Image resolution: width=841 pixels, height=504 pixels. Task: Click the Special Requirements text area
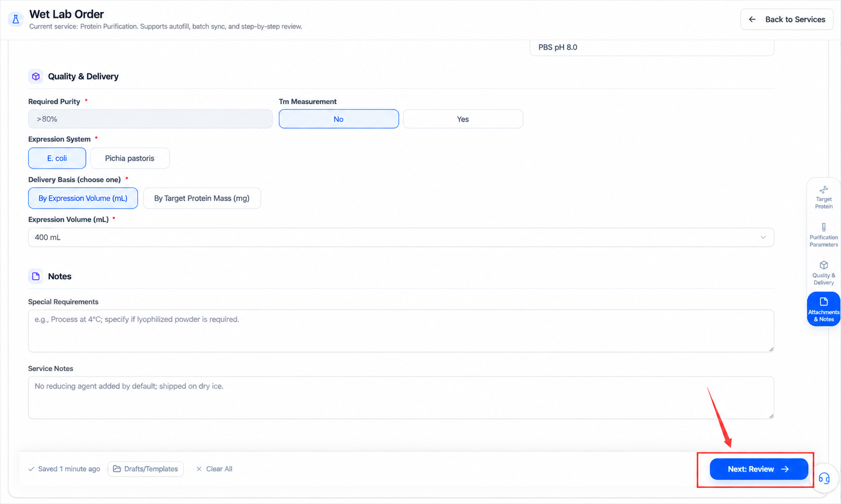click(x=401, y=331)
